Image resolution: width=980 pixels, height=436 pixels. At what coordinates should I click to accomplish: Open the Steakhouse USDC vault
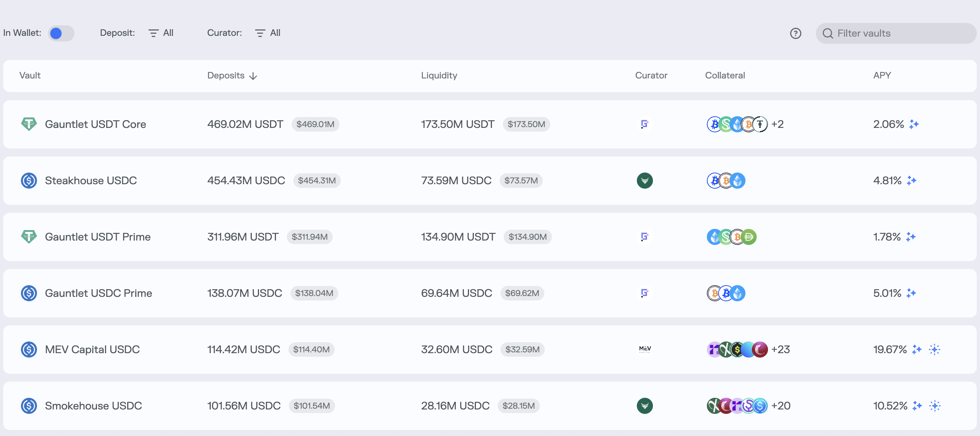pyautogui.click(x=91, y=181)
